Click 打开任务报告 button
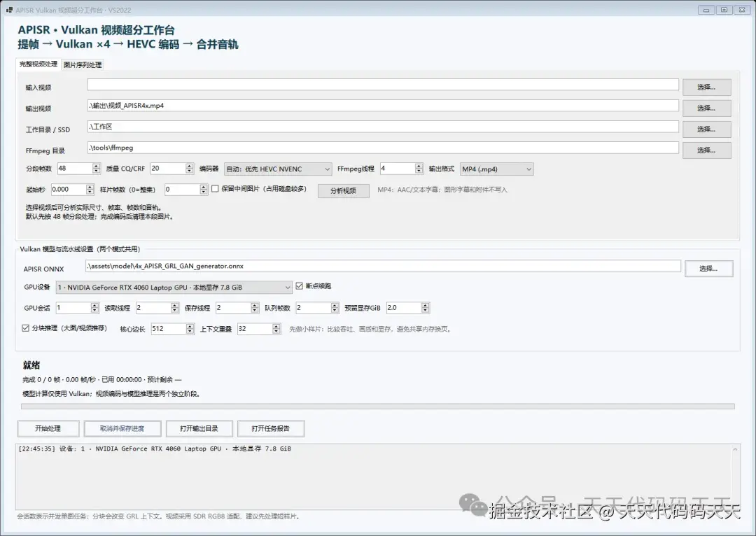This screenshot has width=756, height=536. 270,428
